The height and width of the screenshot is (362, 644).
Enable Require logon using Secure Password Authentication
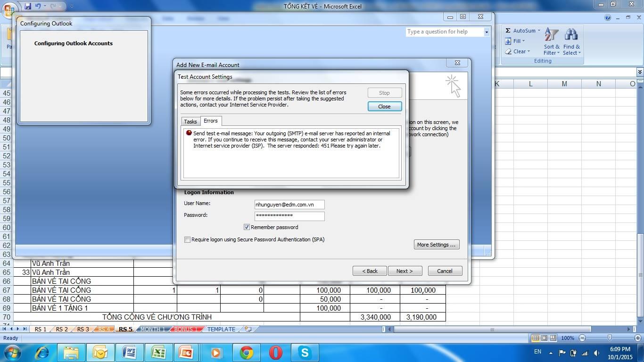click(x=187, y=239)
